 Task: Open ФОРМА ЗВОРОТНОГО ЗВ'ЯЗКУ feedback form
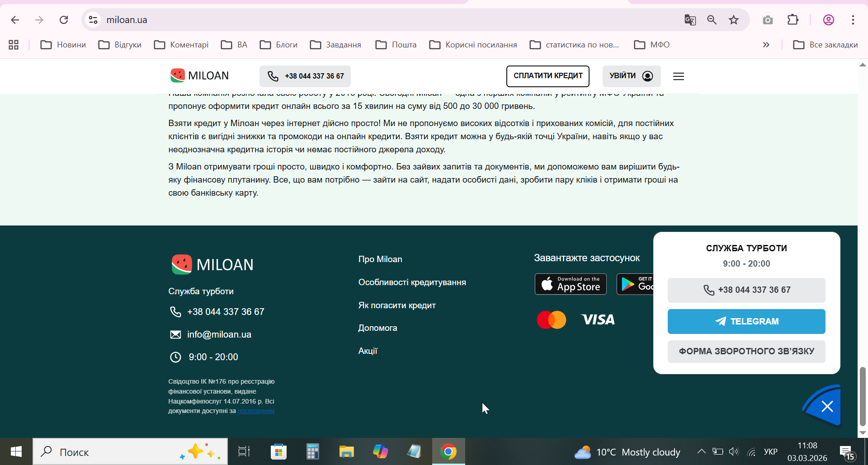click(746, 351)
